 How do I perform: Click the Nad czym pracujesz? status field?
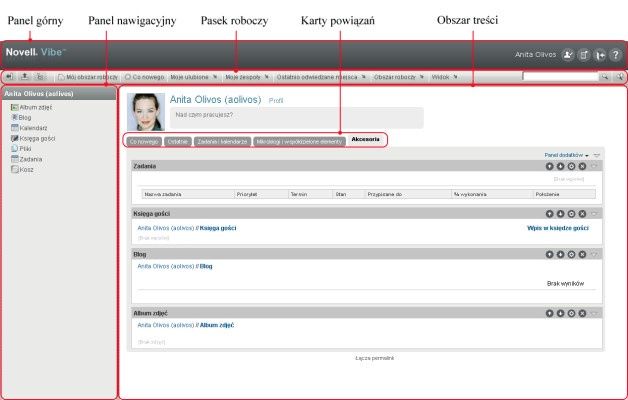pos(296,118)
